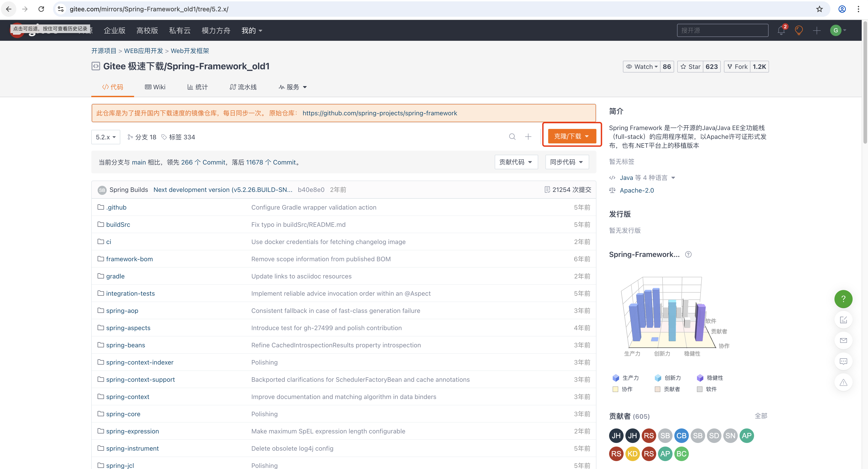Open the spring-core folder

pyautogui.click(x=123, y=414)
